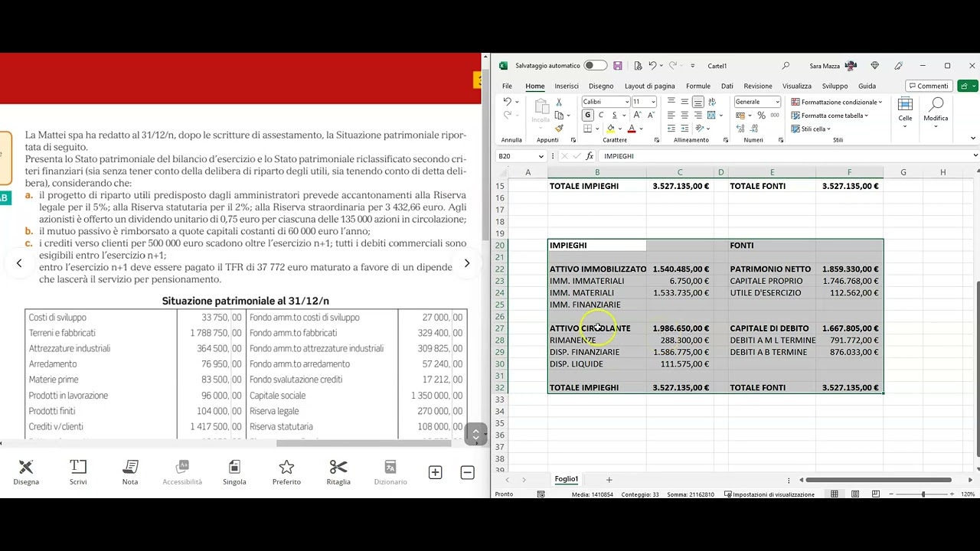This screenshot has width=980, height=551.
Task: Toggle underline S formatting button
Action: point(615,116)
